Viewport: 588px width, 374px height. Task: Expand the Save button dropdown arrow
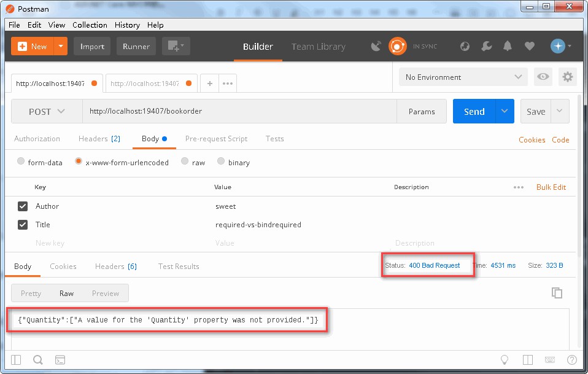560,111
